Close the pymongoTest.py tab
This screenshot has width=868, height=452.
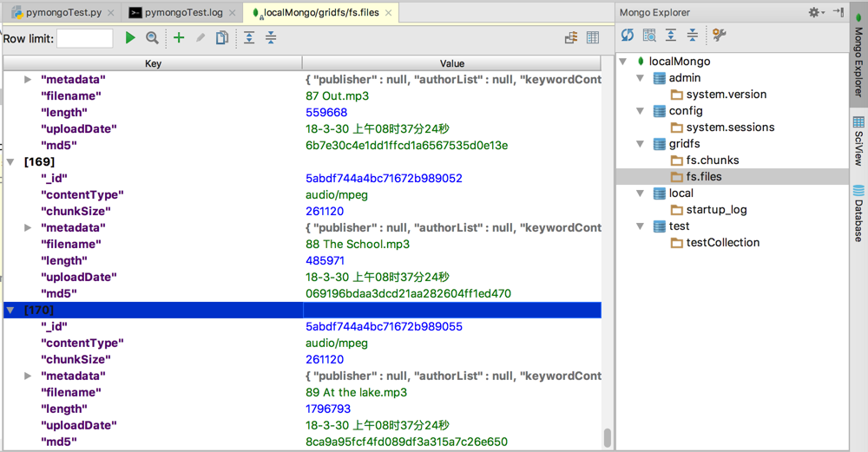point(111,13)
